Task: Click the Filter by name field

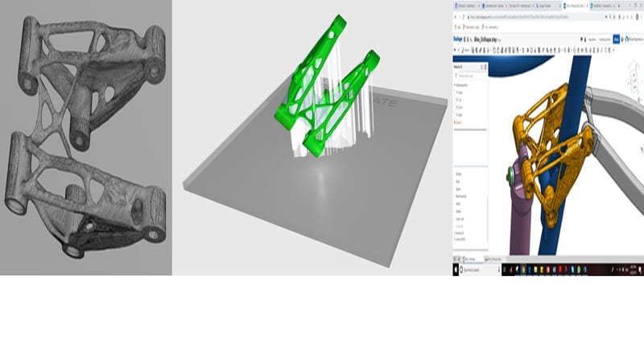Action: click(x=469, y=74)
